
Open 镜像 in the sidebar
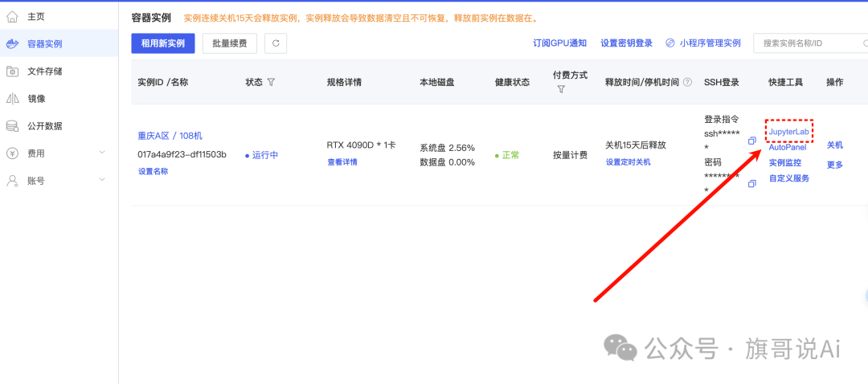tap(59, 99)
